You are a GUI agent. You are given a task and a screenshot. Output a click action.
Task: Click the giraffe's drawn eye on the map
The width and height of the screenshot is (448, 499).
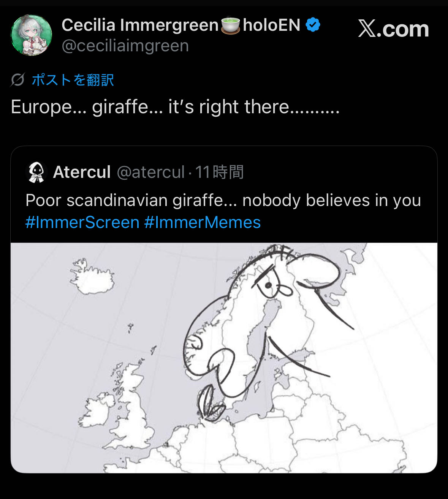pos(269,285)
